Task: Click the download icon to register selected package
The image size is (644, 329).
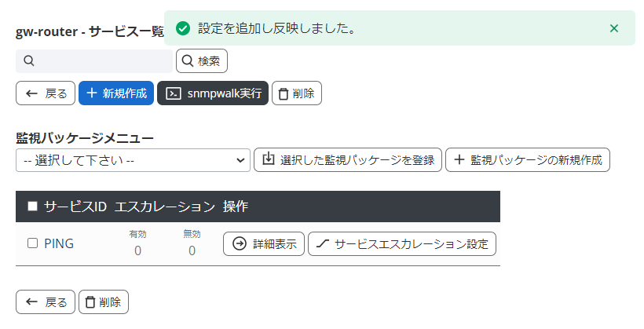Action: [268, 159]
